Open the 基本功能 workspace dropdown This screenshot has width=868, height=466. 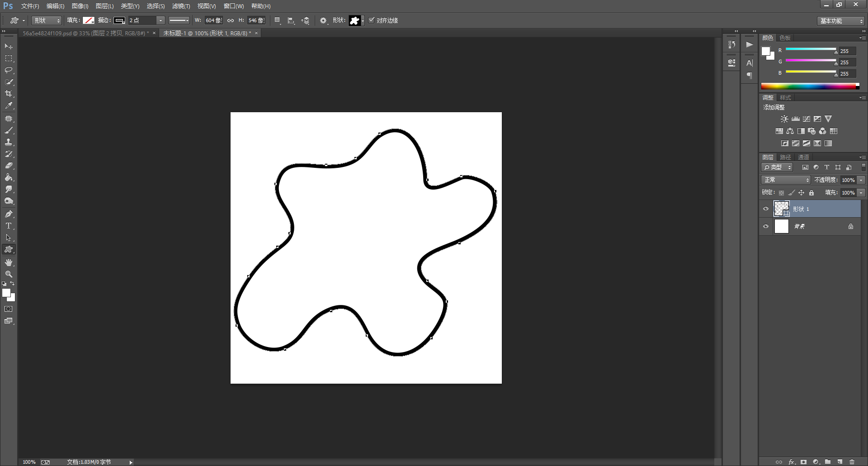click(841, 21)
